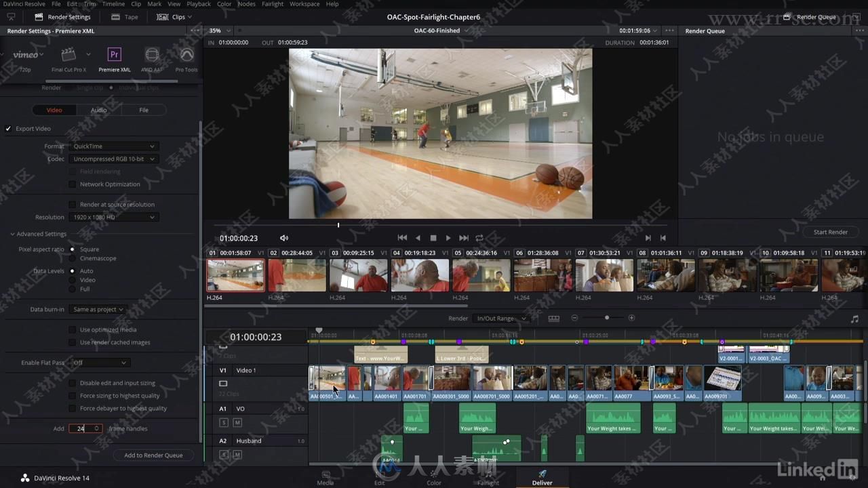The width and height of the screenshot is (868, 488).
Task: Go to next clip in viewer
Action: point(648,238)
